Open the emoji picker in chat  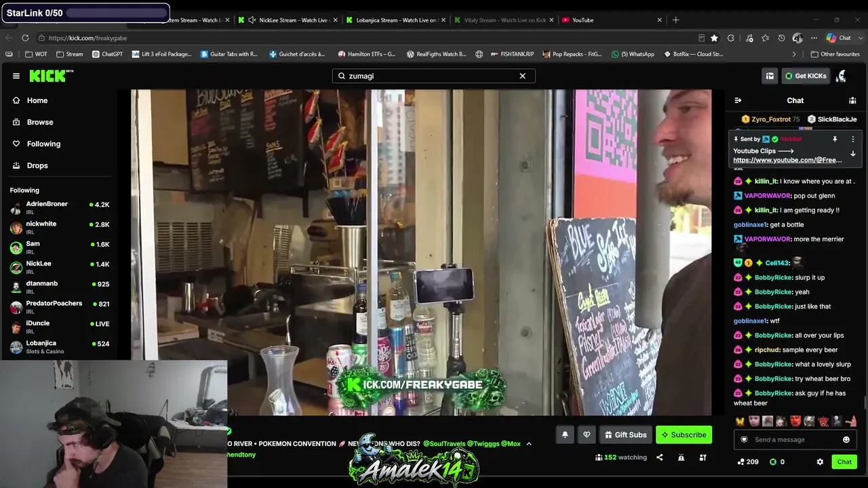pos(846,440)
